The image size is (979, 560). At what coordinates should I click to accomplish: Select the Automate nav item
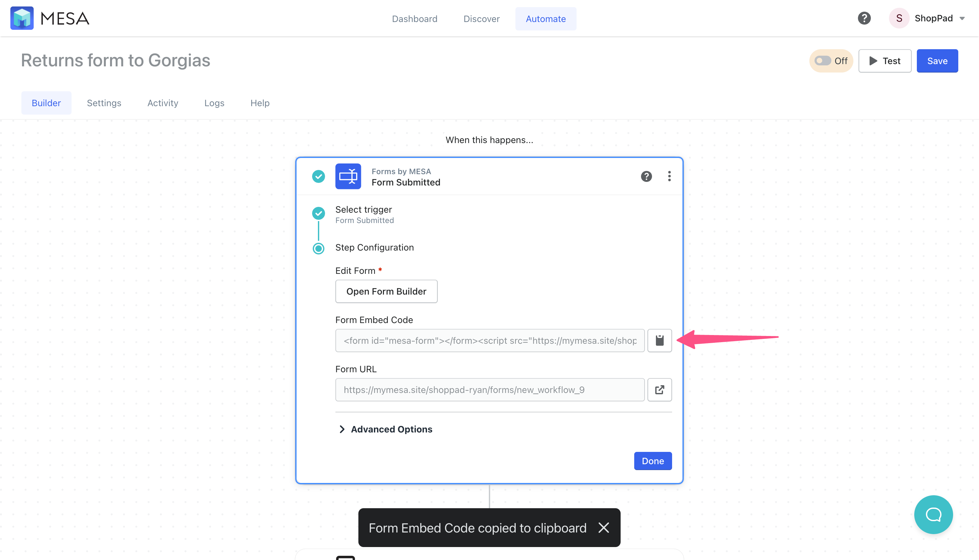pos(546,18)
